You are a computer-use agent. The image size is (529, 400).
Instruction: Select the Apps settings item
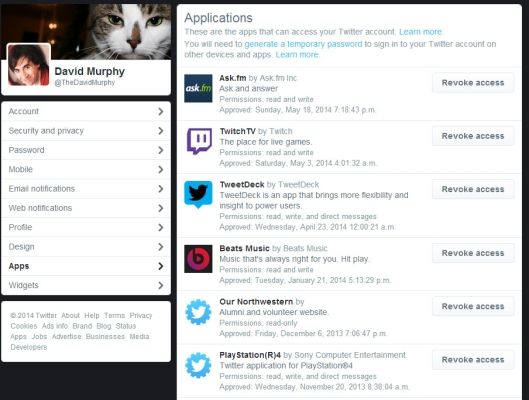click(86, 266)
